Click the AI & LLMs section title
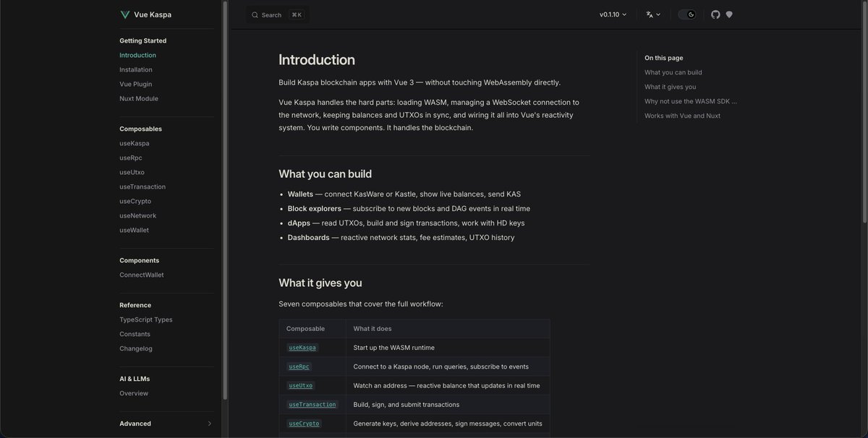The width and height of the screenshot is (868, 438). 135,379
